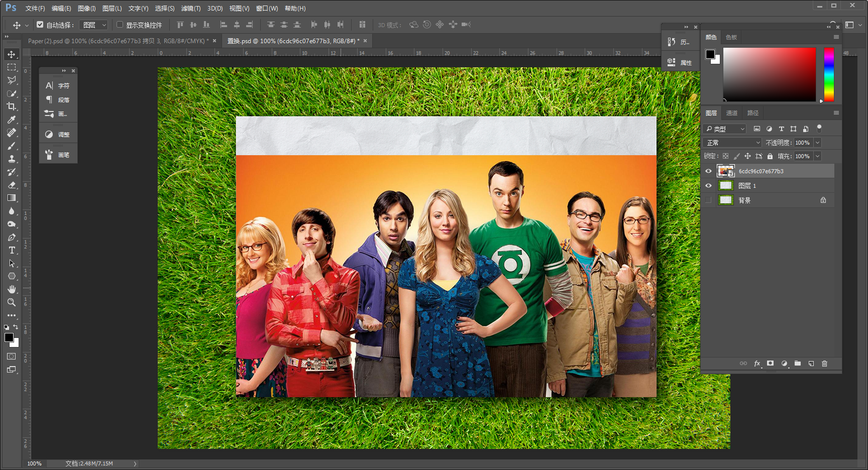Viewport: 868px width, 470px height.
Task: Open the 正常 blend mode dropdown
Action: (732, 143)
